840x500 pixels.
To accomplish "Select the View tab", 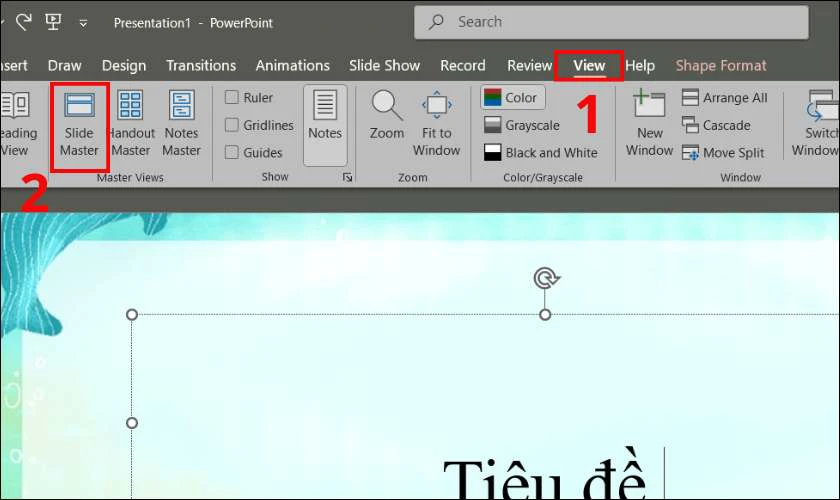I will (x=589, y=65).
